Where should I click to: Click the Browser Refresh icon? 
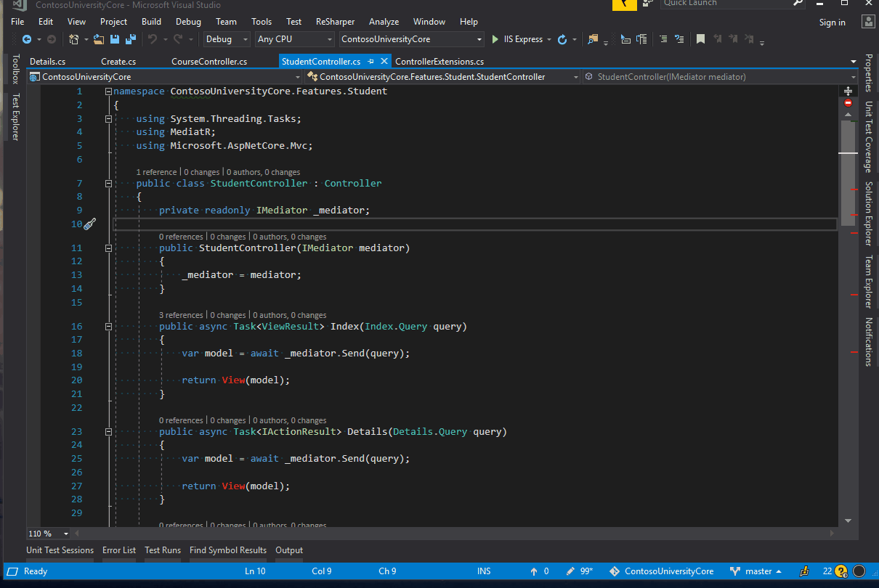[x=562, y=39]
